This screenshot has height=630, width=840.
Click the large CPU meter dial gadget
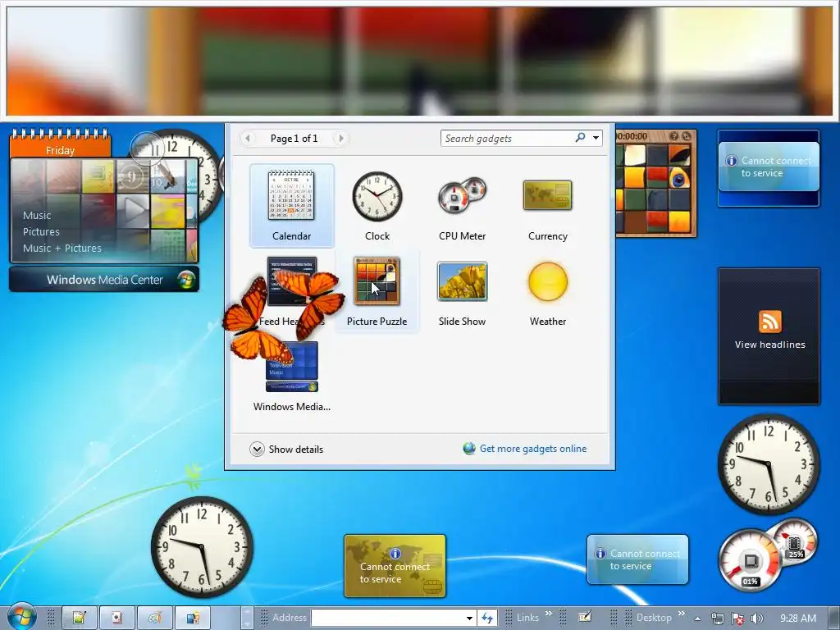click(x=750, y=560)
